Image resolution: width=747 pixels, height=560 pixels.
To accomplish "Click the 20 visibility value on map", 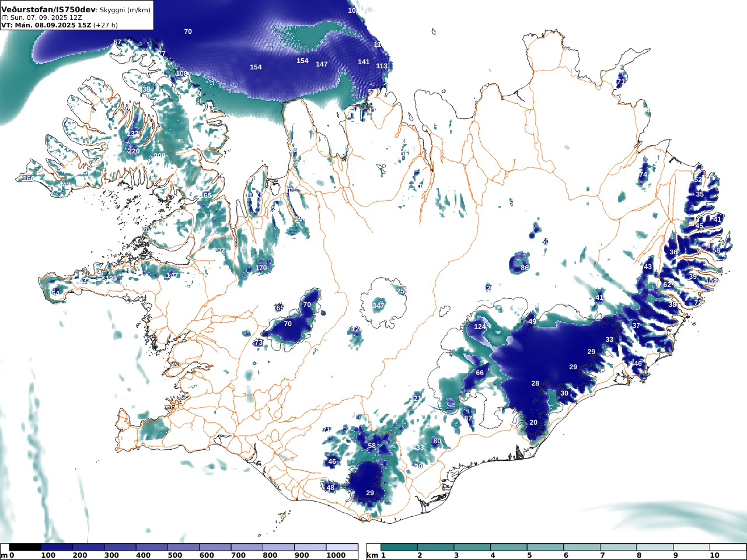I will (533, 422).
